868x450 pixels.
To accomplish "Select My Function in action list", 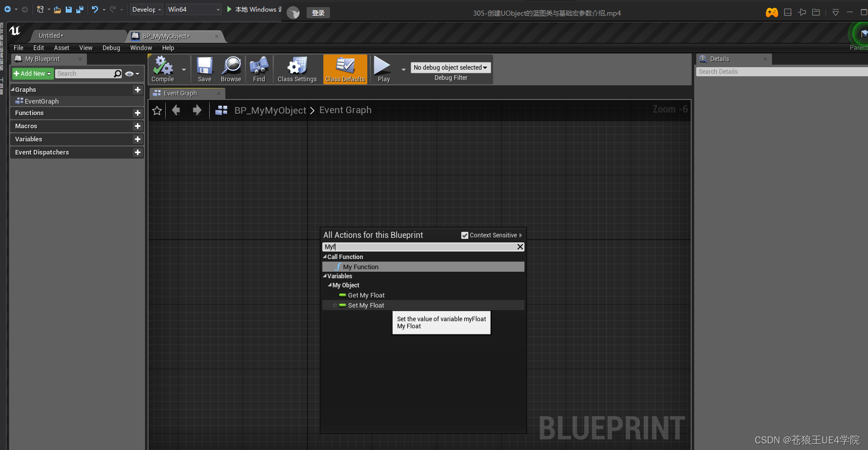I will point(423,267).
